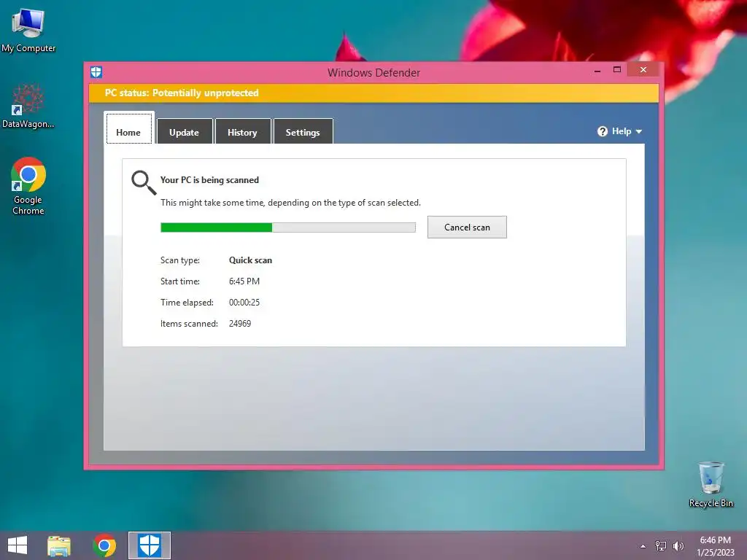747x560 pixels.
Task: Minimize the Windows Defender window
Action: pos(597,71)
